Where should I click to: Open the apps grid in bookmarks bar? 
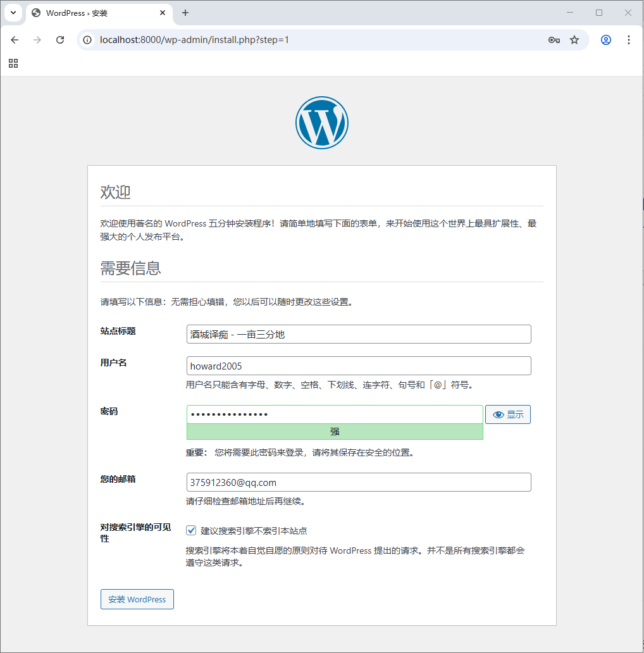pos(13,63)
